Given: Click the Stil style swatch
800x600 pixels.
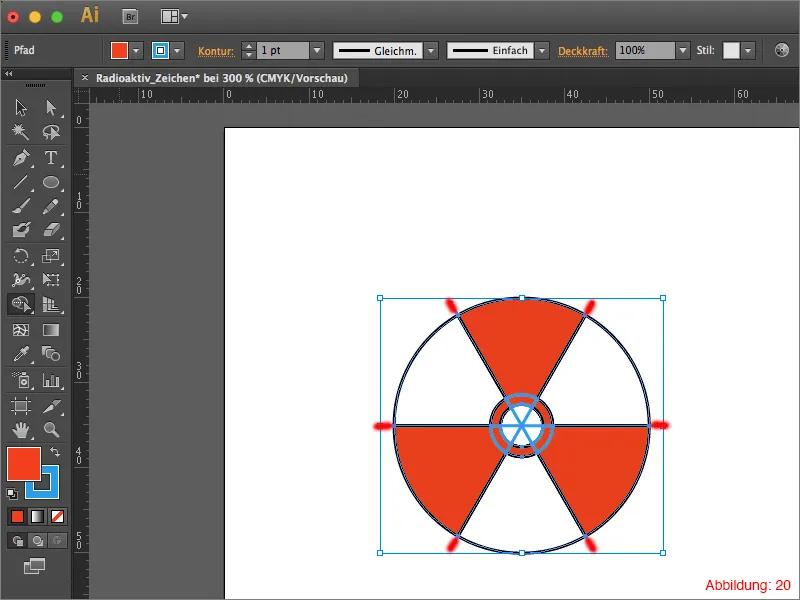Looking at the screenshot, I should coord(731,51).
